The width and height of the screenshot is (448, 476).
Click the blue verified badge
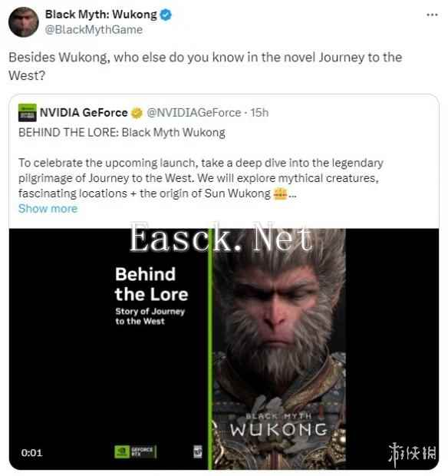[166, 15]
